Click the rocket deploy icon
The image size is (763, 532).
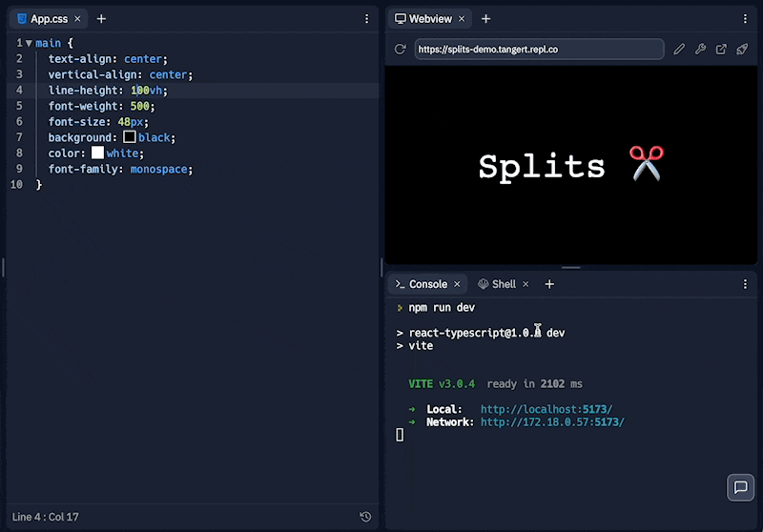coord(742,50)
